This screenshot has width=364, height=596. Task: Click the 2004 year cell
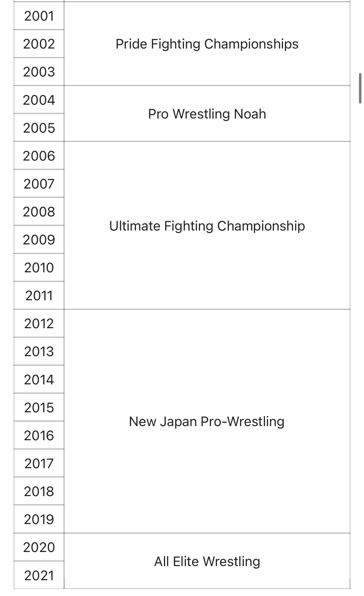[39, 100]
